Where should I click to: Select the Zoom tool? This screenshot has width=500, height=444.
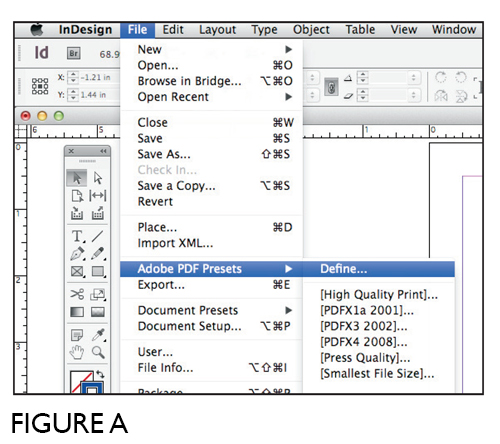[98, 352]
